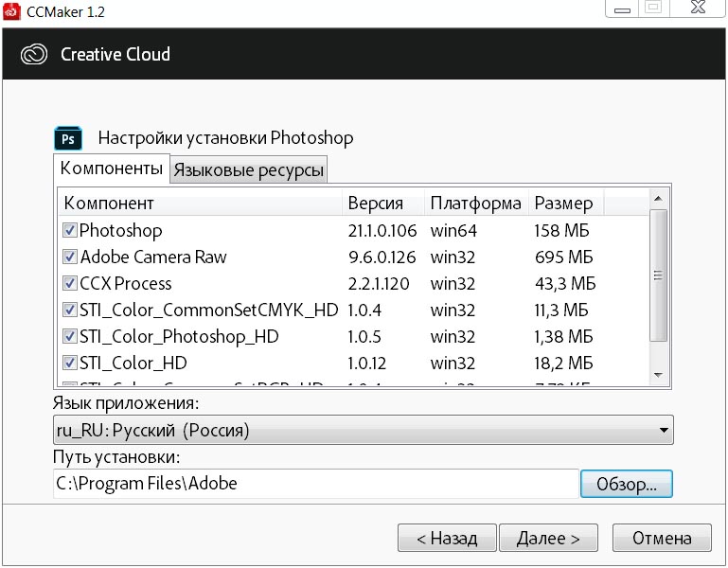Image resolution: width=728 pixels, height=568 pixels.
Task: Select version 21.1.0.106 cell
Action: (382, 231)
